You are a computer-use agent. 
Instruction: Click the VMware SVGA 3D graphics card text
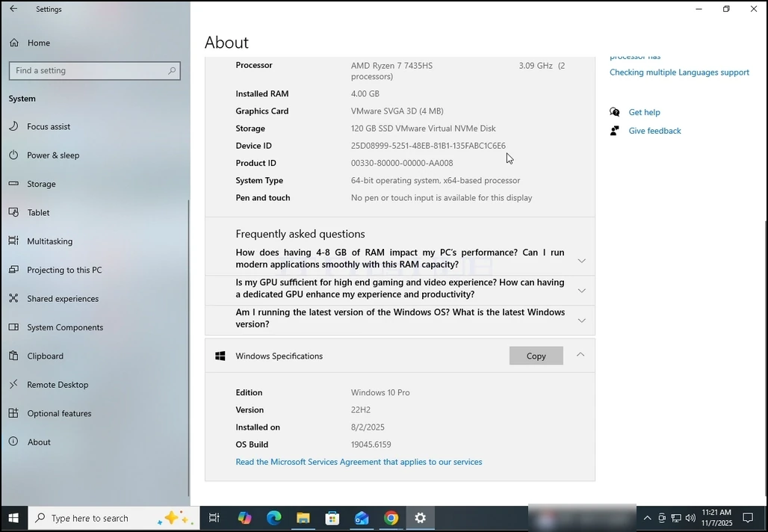pyautogui.click(x=397, y=111)
